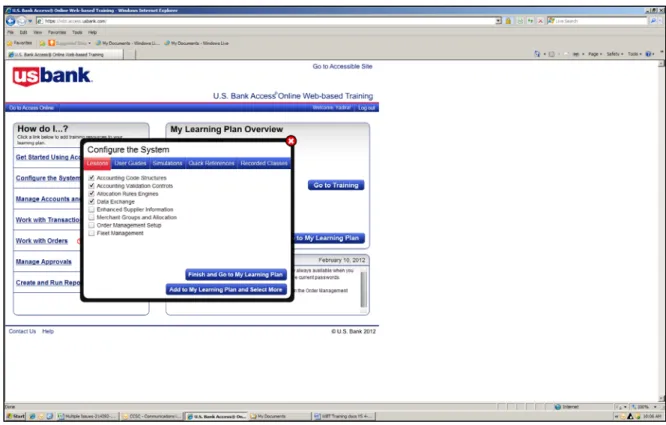Open the Edit menu
This screenshot has width=666, height=425.
(x=23, y=32)
